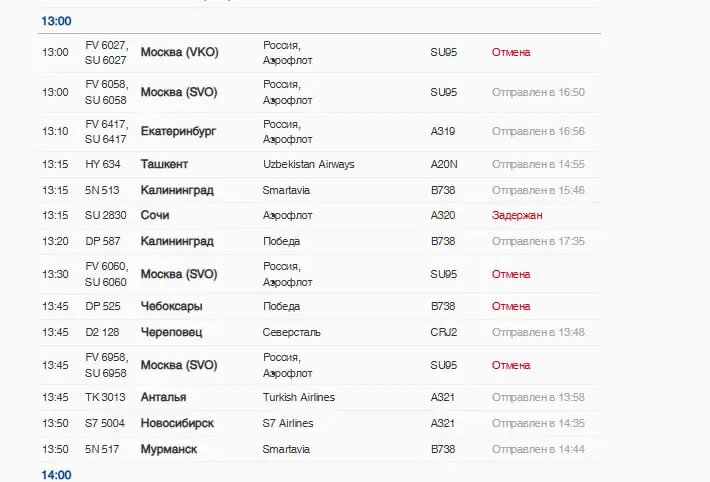710x482 pixels.
Task: Open Екатеринбург flight destination
Action: pos(178,131)
